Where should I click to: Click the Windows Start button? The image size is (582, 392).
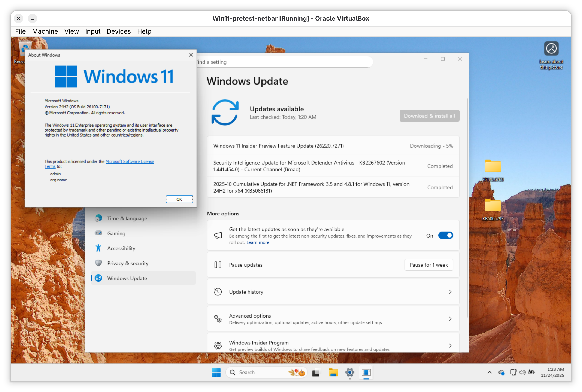pos(216,373)
